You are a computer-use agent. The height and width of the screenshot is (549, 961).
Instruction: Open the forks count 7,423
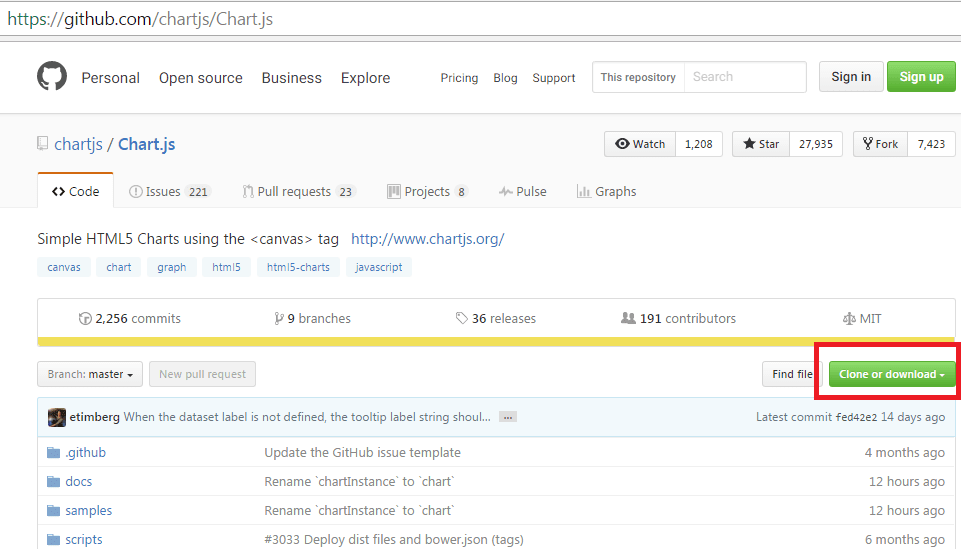click(x=931, y=144)
